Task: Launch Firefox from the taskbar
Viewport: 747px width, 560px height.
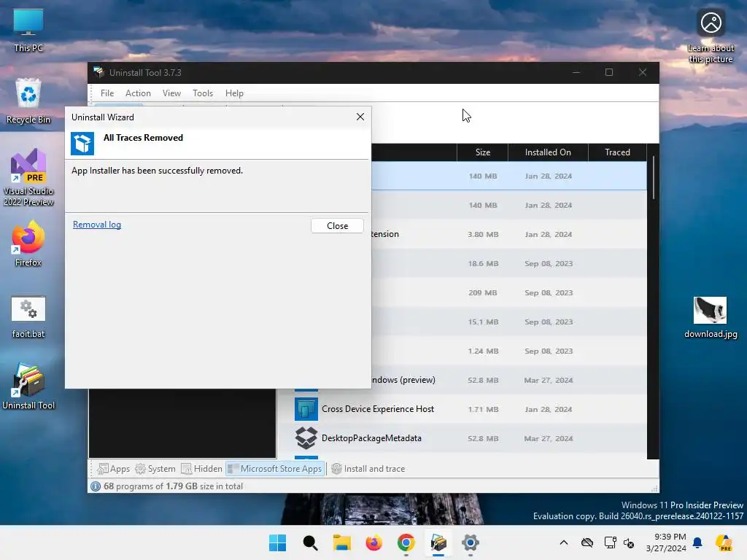Action: click(374, 542)
